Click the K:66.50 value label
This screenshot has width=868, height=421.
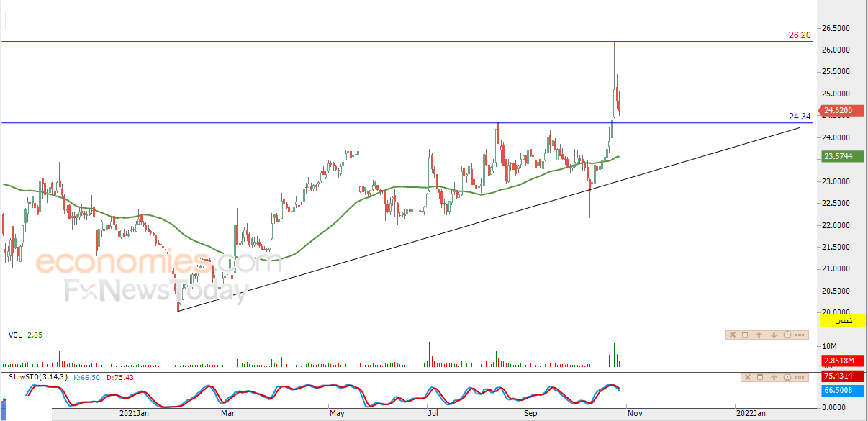pos(88,377)
